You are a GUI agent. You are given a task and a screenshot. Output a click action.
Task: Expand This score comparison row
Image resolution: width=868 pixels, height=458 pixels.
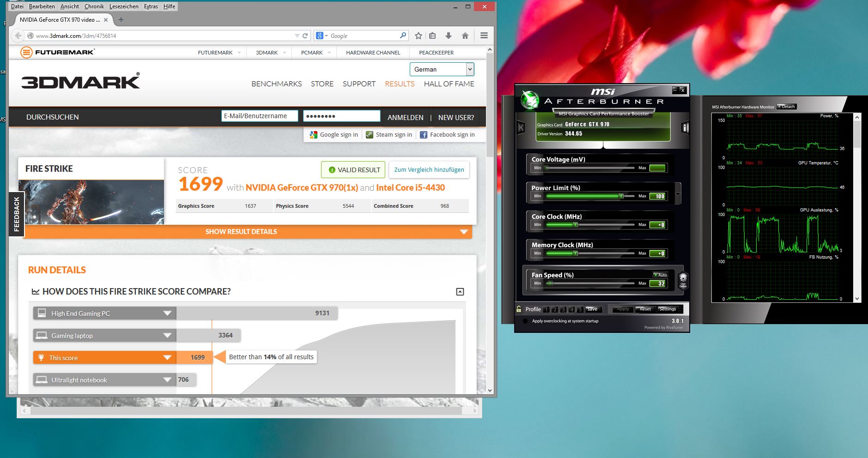coord(167,357)
